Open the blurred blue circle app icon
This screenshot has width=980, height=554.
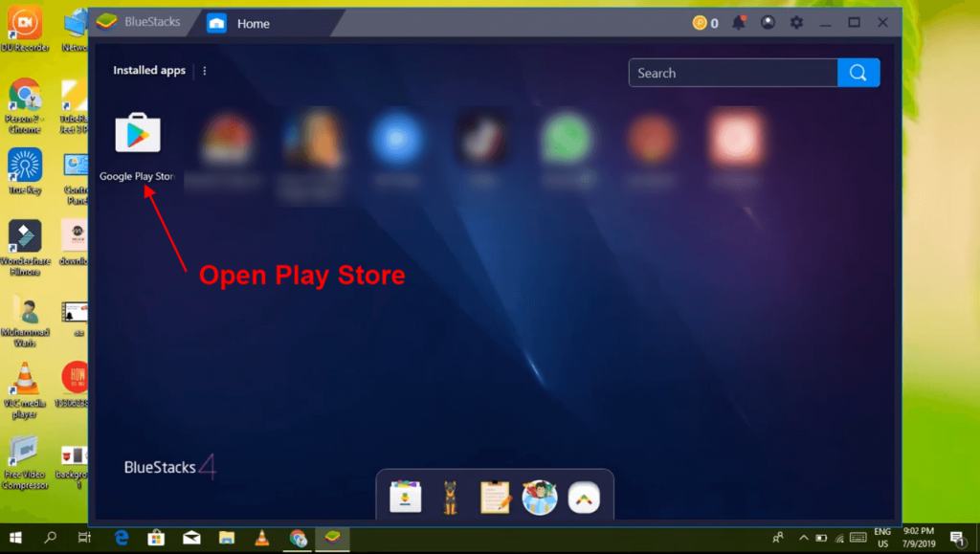(397, 138)
